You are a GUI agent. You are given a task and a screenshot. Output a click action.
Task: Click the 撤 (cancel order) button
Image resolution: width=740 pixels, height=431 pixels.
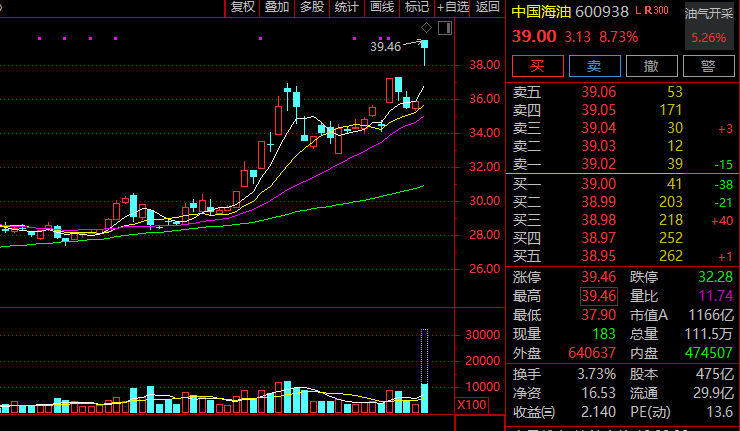[x=651, y=66]
